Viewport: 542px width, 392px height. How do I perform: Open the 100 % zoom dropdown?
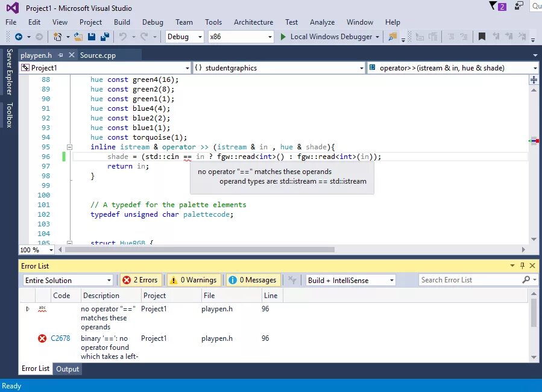pyautogui.click(x=37, y=250)
